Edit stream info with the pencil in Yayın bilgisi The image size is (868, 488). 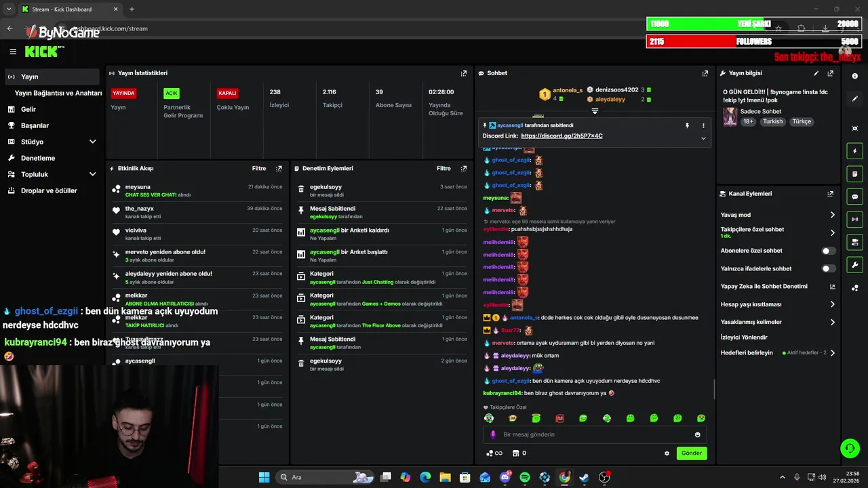[x=816, y=73]
